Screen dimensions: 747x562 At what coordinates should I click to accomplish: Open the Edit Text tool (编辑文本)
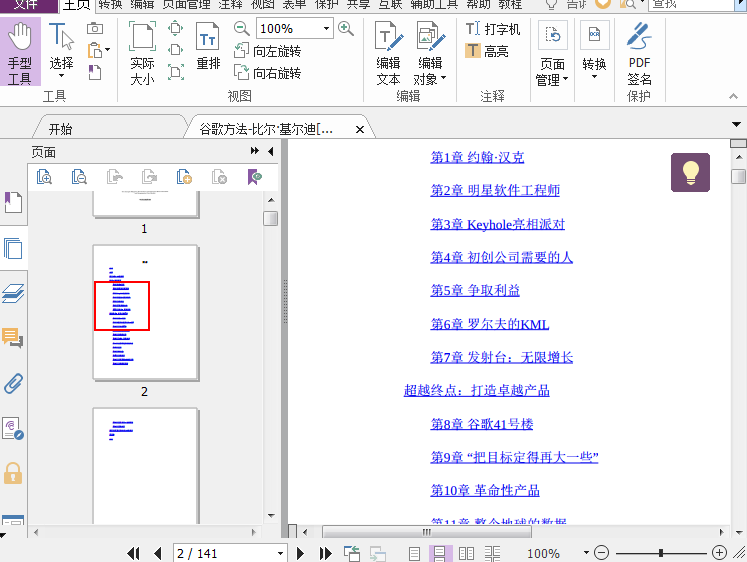[388, 53]
